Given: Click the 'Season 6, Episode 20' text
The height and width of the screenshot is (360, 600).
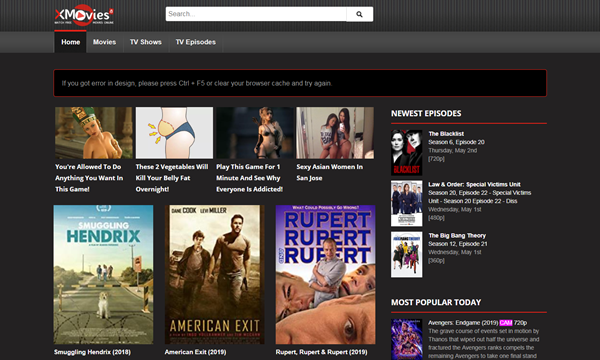Looking at the screenshot, I should point(457,142).
